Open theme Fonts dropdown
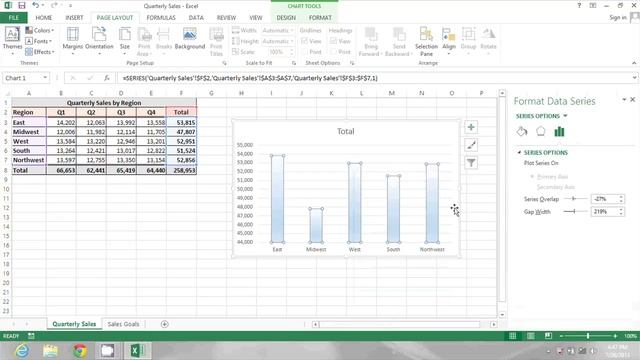Image resolution: width=640 pixels, height=360 pixels. tap(38, 41)
